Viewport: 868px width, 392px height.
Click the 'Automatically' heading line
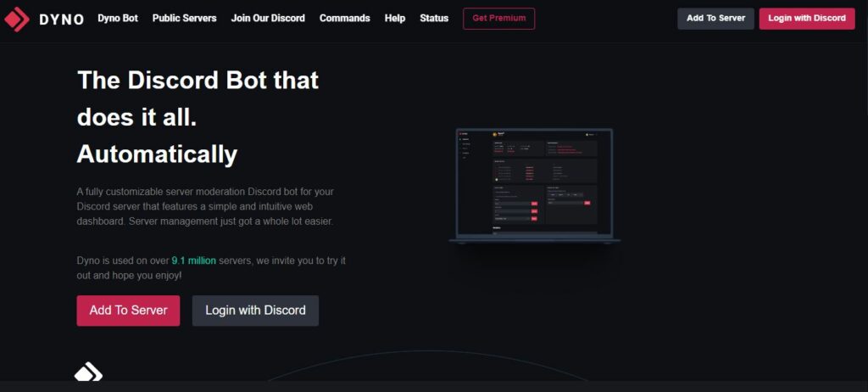click(157, 154)
